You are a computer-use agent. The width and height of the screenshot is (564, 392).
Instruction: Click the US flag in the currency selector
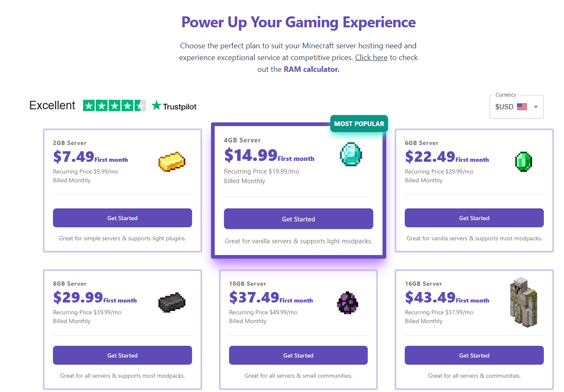pyautogui.click(x=522, y=107)
